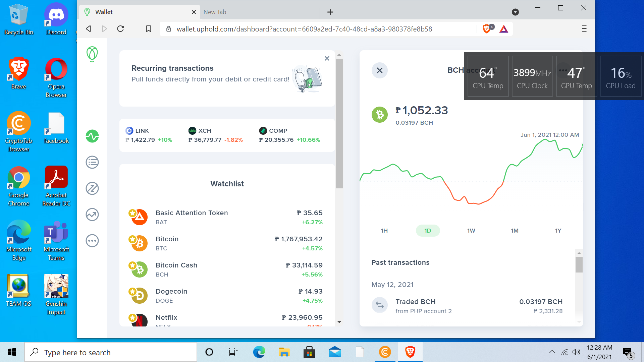The image size is (644, 362).
Task: Close the Wallet tab
Action: (x=194, y=12)
